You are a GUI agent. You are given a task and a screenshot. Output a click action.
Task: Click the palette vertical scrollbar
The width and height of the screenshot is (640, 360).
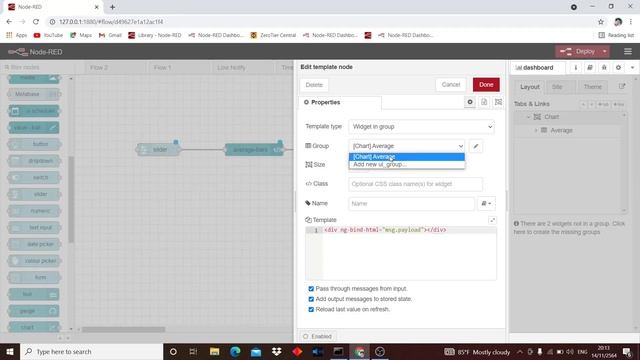(x=71, y=199)
